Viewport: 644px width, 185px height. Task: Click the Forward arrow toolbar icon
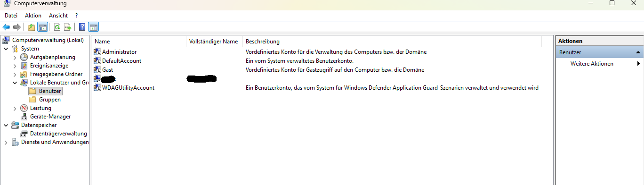click(x=17, y=27)
